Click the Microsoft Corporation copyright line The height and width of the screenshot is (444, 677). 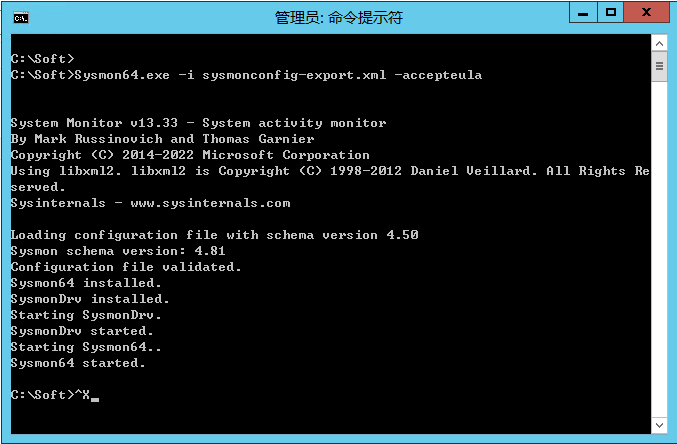point(190,155)
